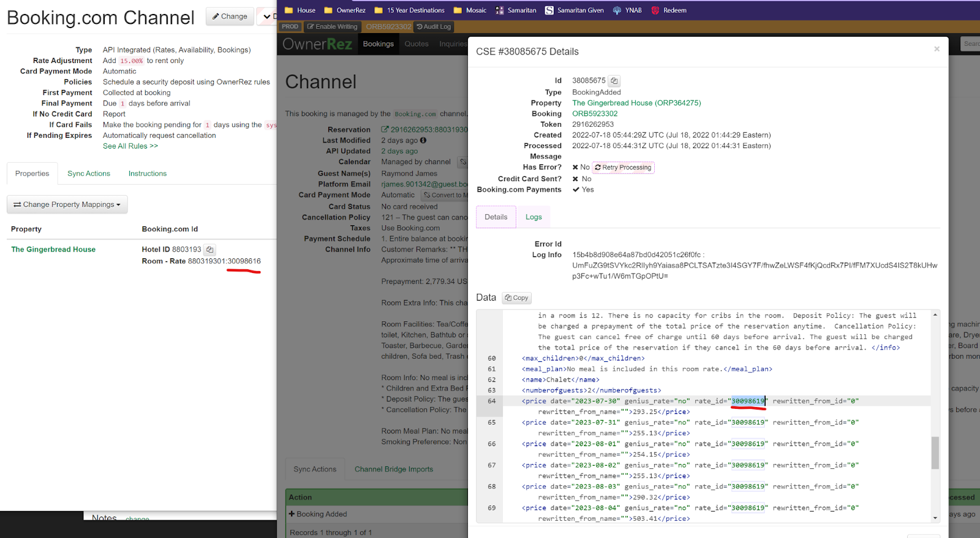Open the YNAB bookmark
980x538 pixels.
[x=627, y=10]
